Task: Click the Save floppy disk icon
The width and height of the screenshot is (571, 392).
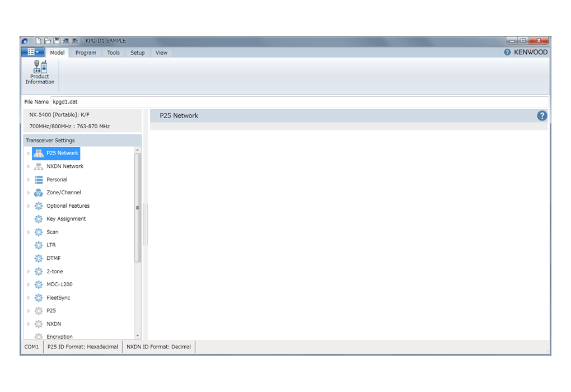Action: 57,41
